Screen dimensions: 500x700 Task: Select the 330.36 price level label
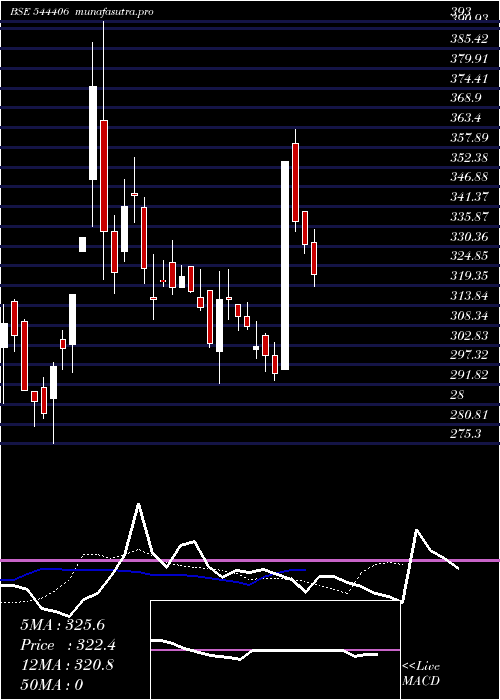coord(469,236)
